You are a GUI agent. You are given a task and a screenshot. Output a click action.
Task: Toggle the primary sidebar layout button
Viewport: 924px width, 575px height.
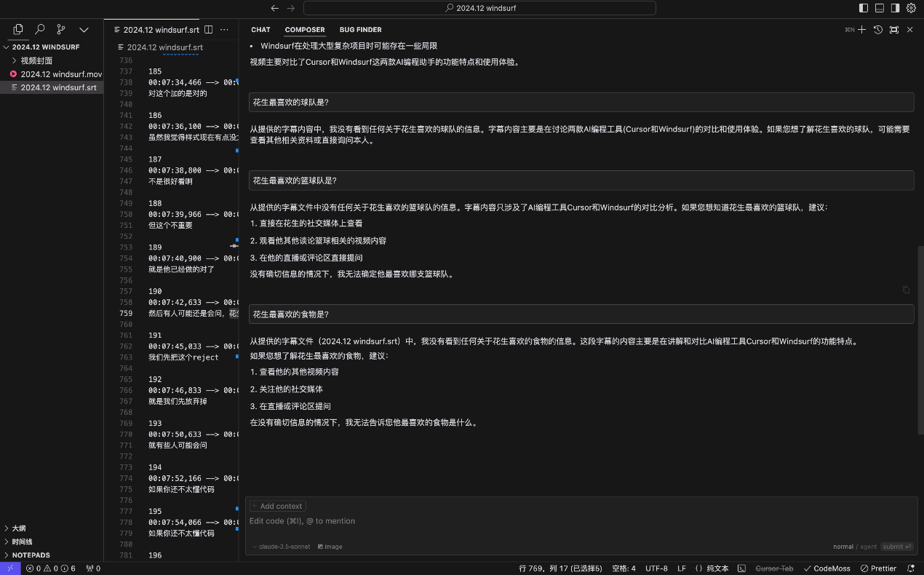point(864,8)
